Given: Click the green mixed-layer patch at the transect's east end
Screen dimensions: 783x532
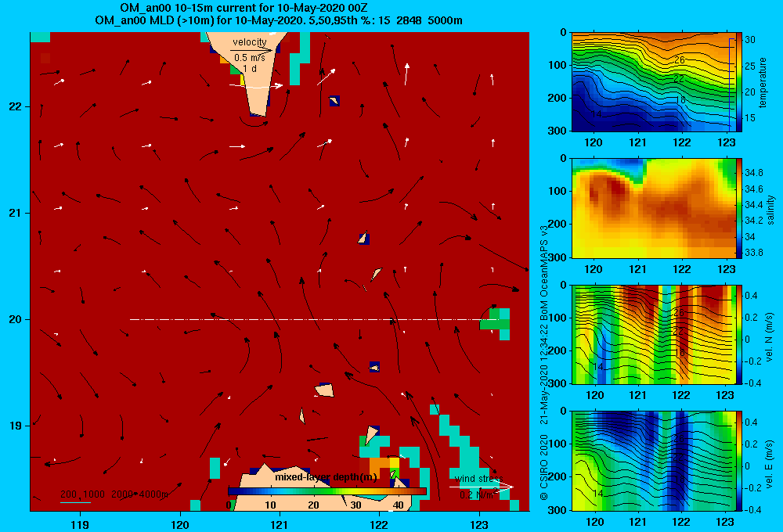Looking at the screenshot, I should pyautogui.click(x=494, y=320).
